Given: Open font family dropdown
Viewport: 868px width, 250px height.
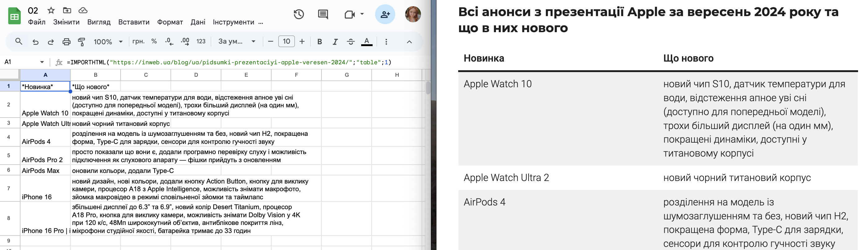Looking at the screenshot, I should [x=237, y=41].
